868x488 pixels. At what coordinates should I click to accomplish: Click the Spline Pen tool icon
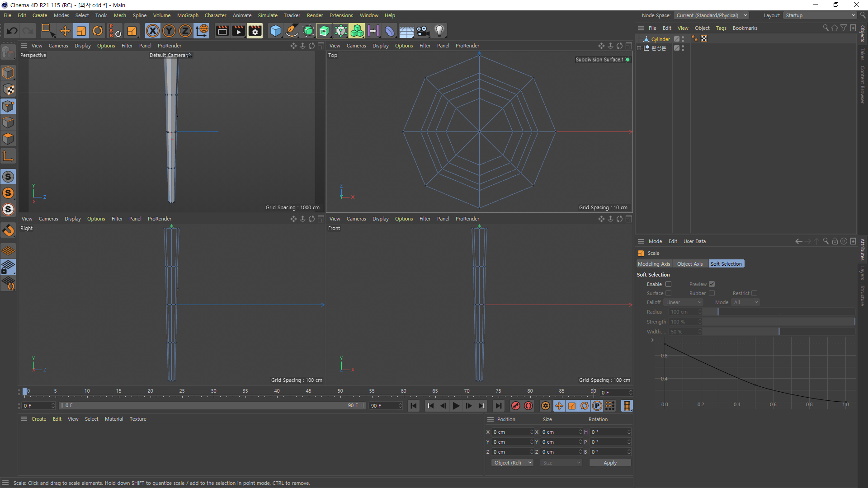292,31
